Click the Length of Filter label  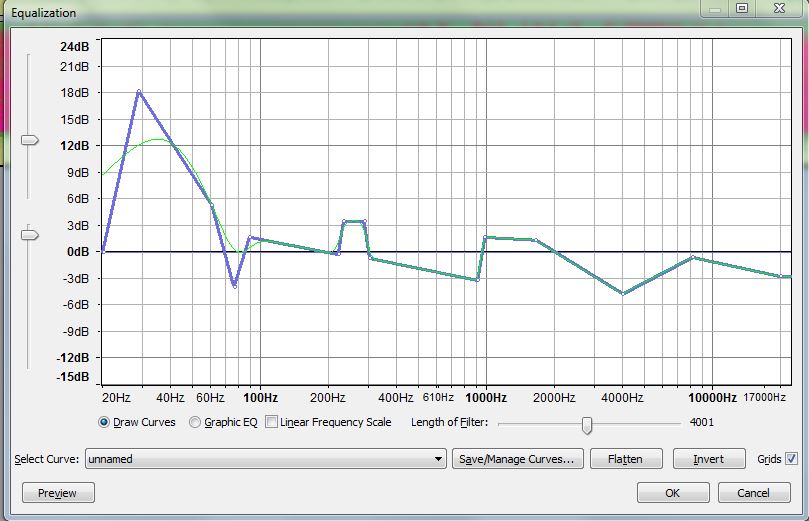click(449, 422)
